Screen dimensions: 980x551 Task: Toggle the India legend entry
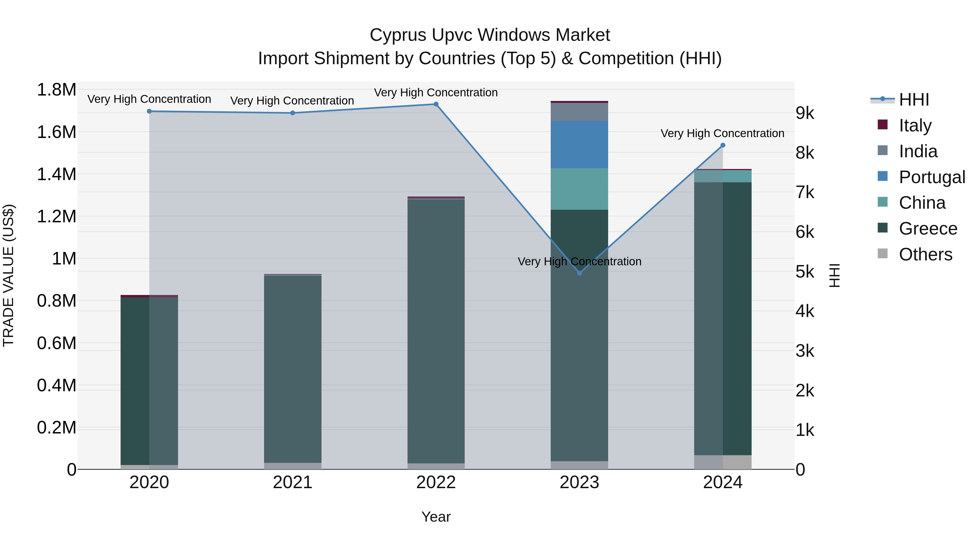coord(907,151)
